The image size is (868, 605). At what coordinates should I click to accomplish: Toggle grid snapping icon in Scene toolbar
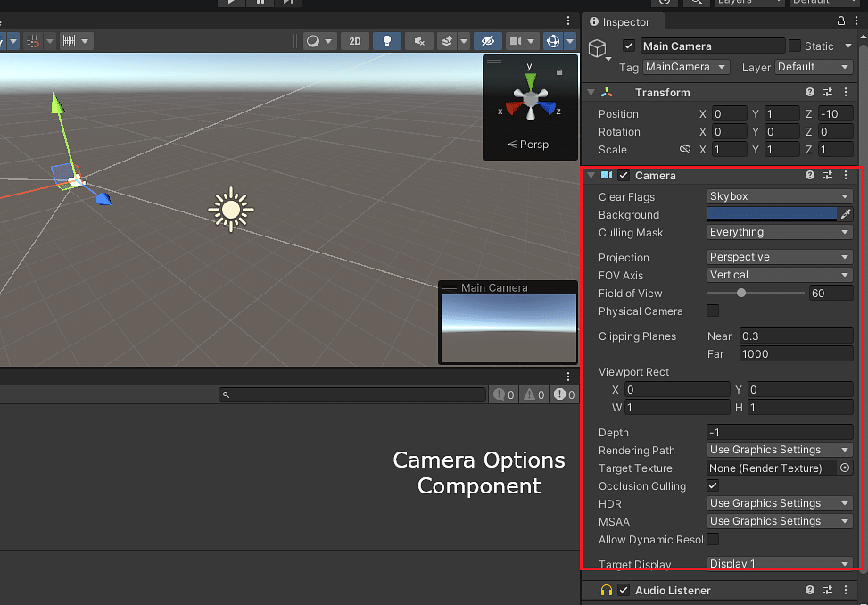[x=33, y=41]
